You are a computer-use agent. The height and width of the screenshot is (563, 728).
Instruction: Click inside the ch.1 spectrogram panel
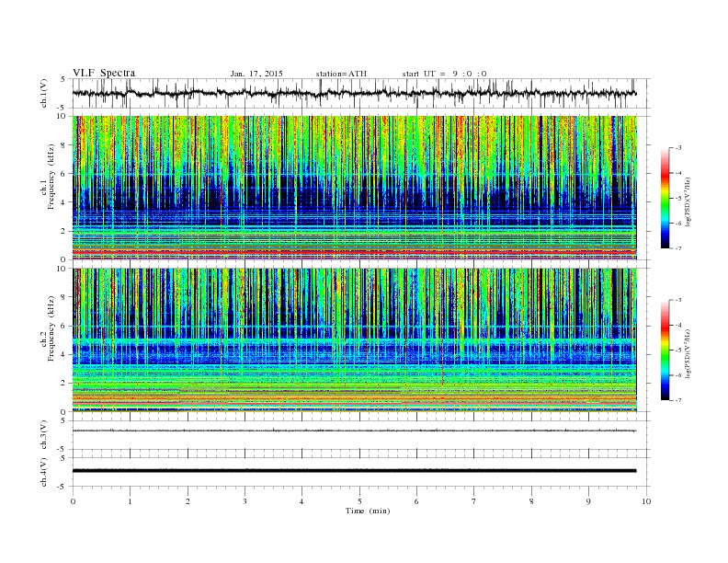354,188
